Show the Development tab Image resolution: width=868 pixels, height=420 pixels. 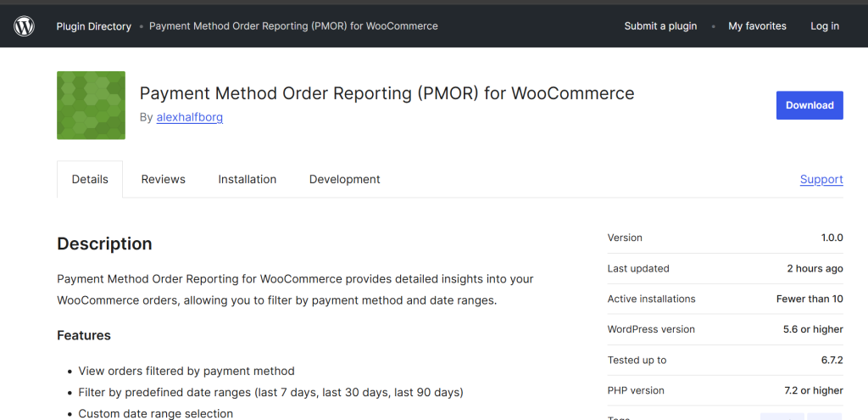pyautogui.click(x=344, y=180)
